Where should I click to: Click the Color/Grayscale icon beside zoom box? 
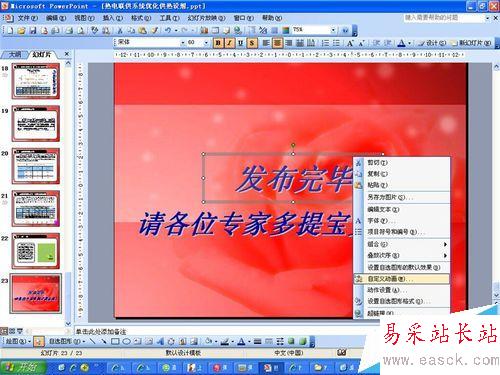286,31
